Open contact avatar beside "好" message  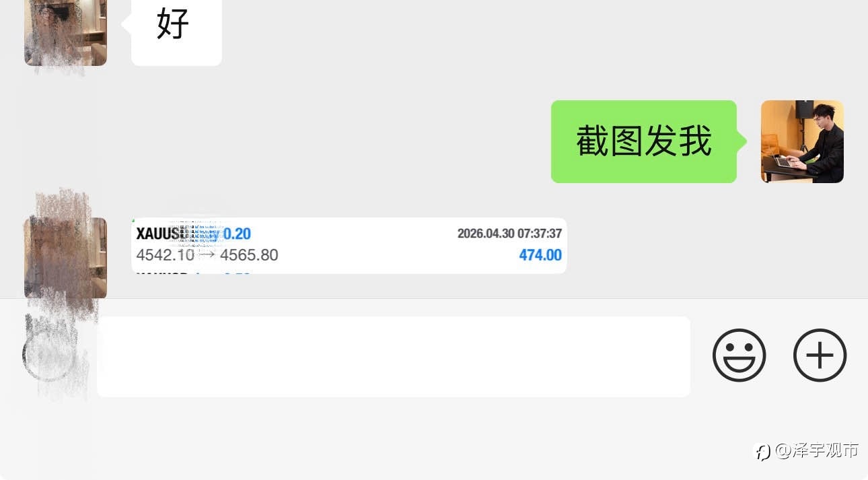(x=65, y=30)
